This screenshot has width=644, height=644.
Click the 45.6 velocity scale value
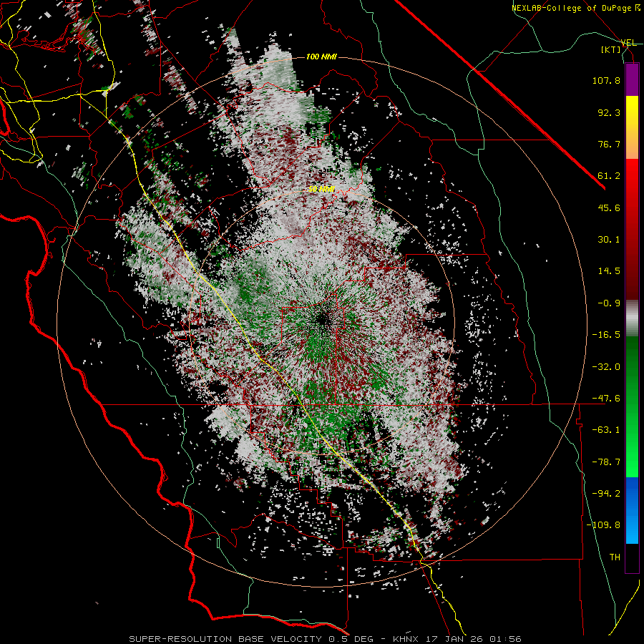coord(609,208)
